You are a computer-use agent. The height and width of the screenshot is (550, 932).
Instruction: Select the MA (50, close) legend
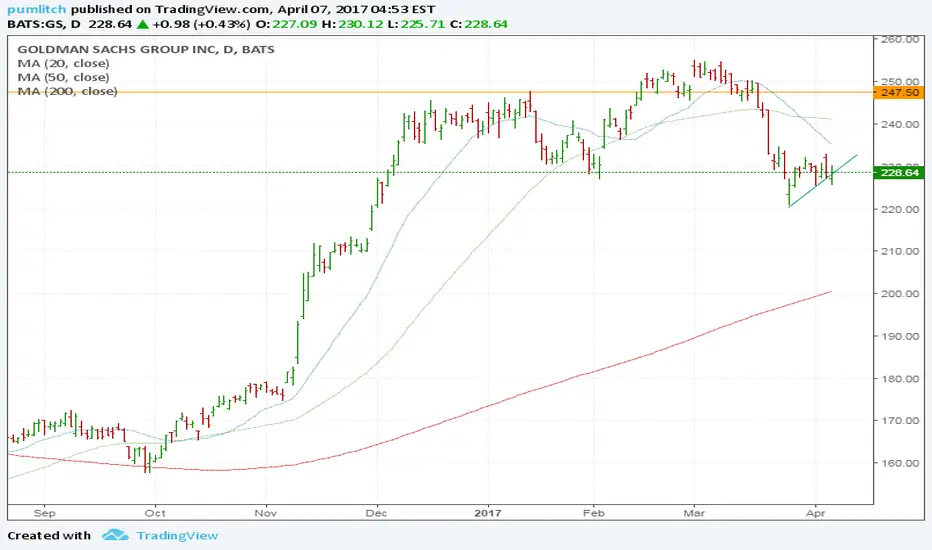[64, 77]
